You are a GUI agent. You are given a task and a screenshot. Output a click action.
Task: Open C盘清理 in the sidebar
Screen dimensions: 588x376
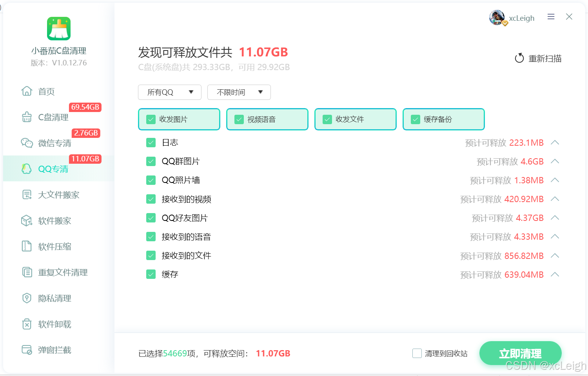[59, 117]
